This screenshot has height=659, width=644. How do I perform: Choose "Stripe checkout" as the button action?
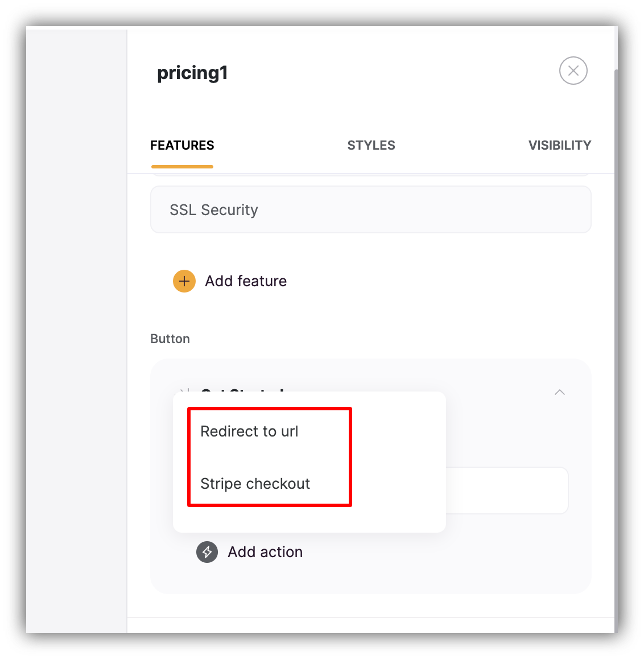point(255,484)
